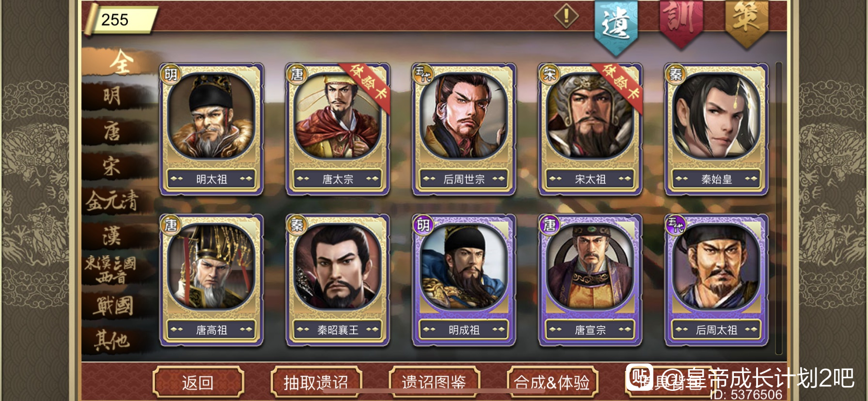
Task: Choose the 秦始皇 portrait card
Action: pos(716,129)
